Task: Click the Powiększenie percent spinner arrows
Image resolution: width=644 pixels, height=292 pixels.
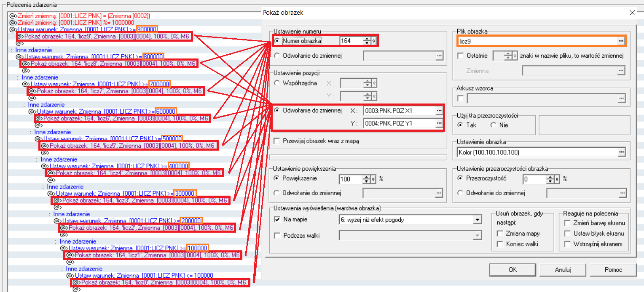Action: pyautogui.click(x=367, y=179)
